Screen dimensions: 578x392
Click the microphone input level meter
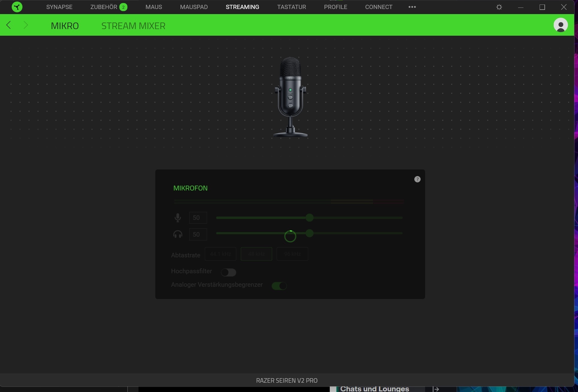(289, 202)
